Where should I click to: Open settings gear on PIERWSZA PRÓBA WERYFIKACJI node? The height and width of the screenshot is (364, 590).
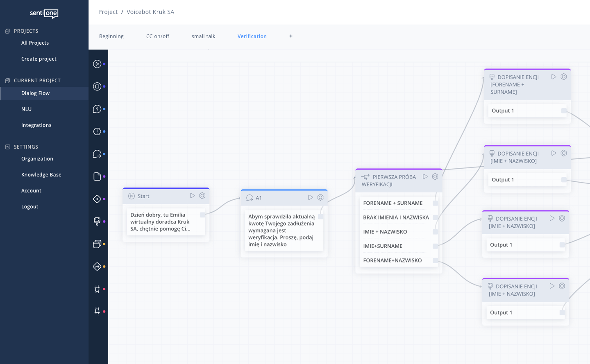435,176
